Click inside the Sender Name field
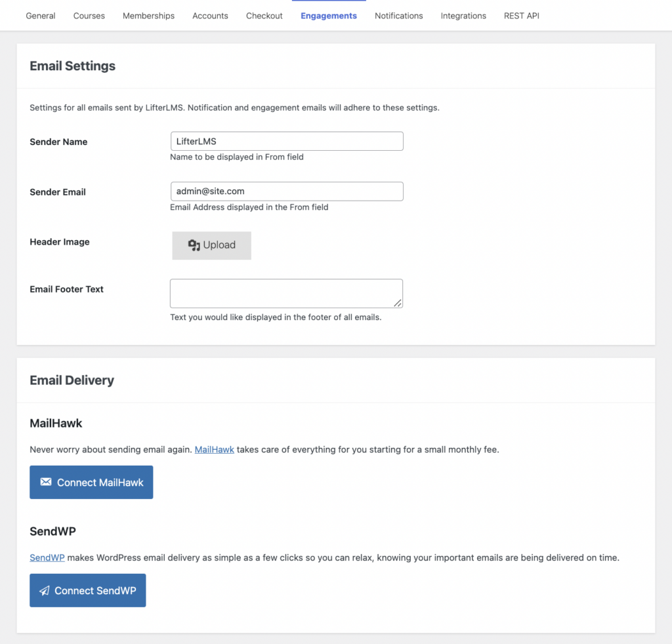Screen dimensions: 672x644 [287, 141]
